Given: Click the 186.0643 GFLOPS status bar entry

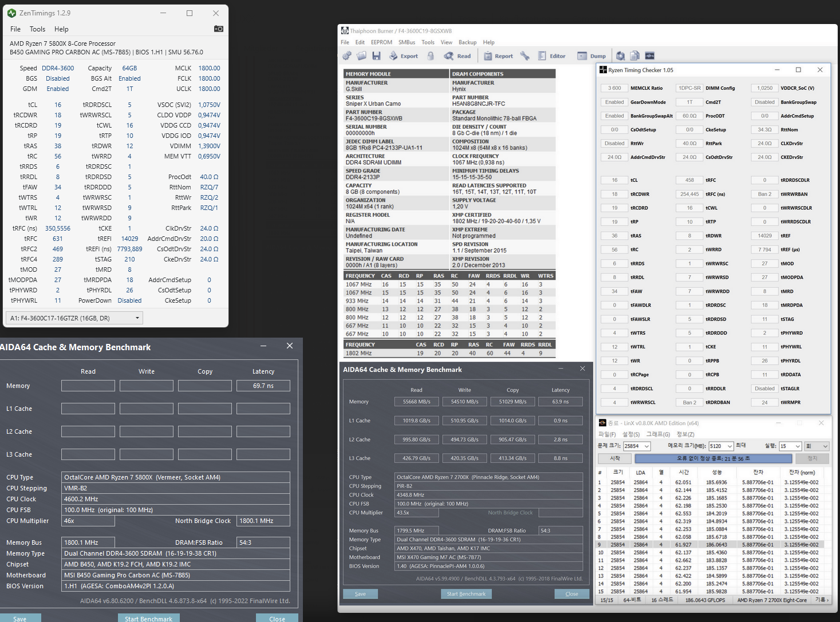Looking at the screenshot, I should [x=705, y=600].
